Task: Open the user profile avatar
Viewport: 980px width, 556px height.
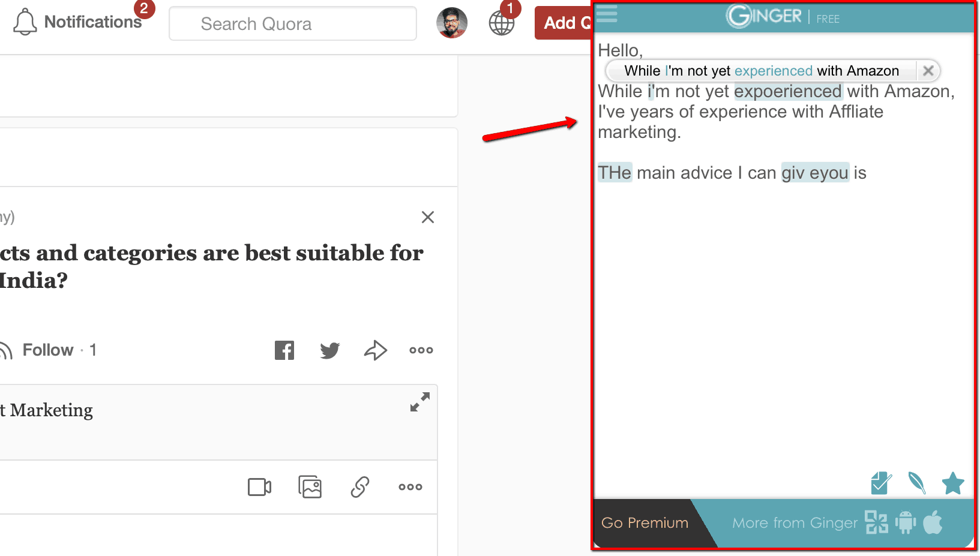Action: (x=451, y=23)
